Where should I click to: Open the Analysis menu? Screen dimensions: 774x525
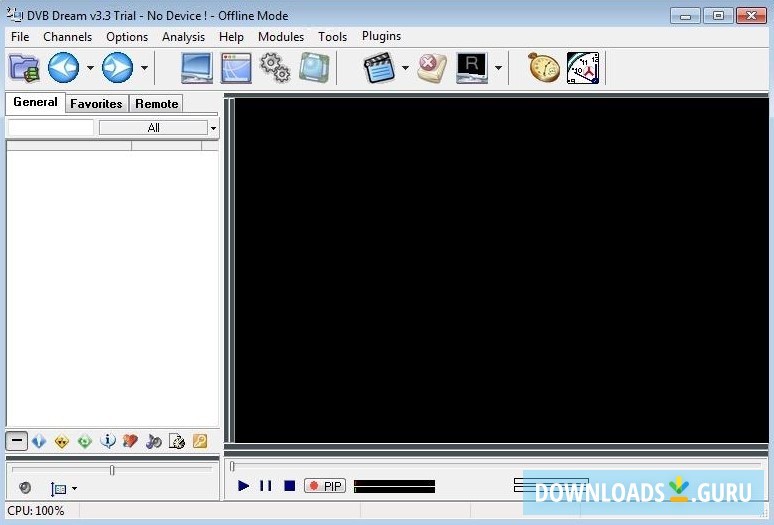tap(183, 37)
